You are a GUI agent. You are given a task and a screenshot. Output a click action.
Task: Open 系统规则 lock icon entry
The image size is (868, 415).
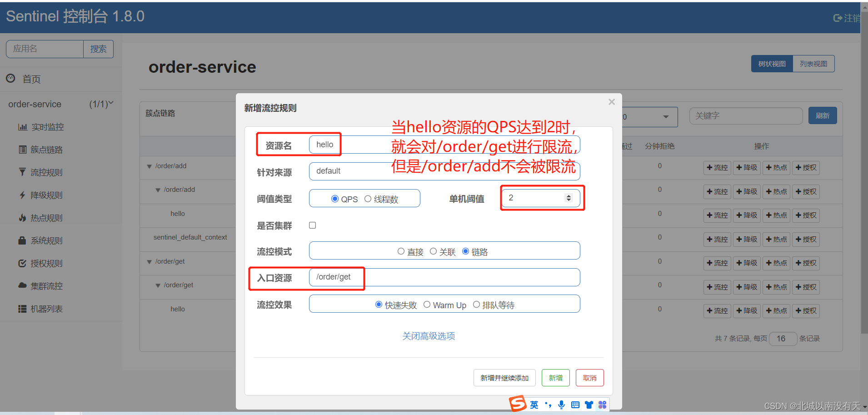pyautogui.click(x=22, y=240)
